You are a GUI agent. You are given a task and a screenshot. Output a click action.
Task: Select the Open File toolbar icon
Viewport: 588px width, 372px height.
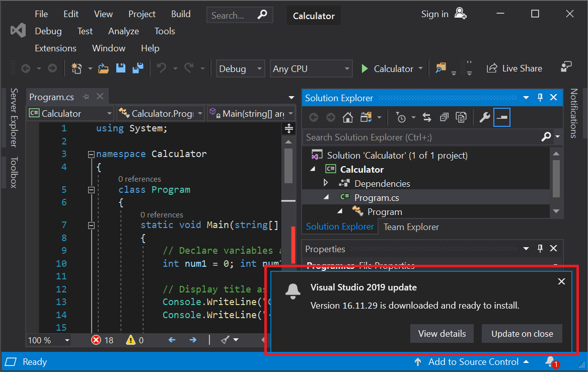pyautogui.click(x=103, y=68)
